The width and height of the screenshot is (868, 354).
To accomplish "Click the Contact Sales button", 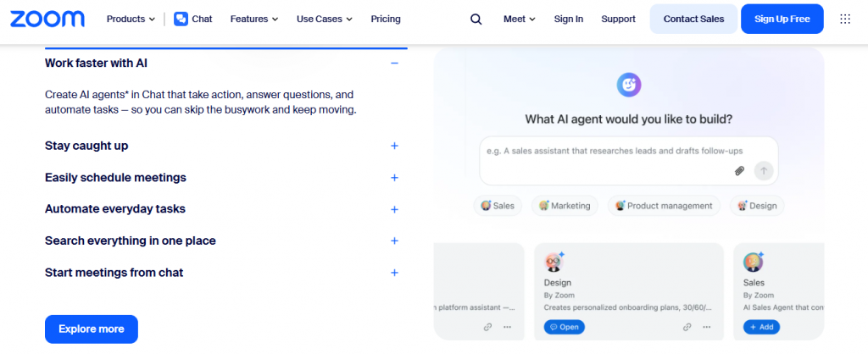I will pos(693,19).
